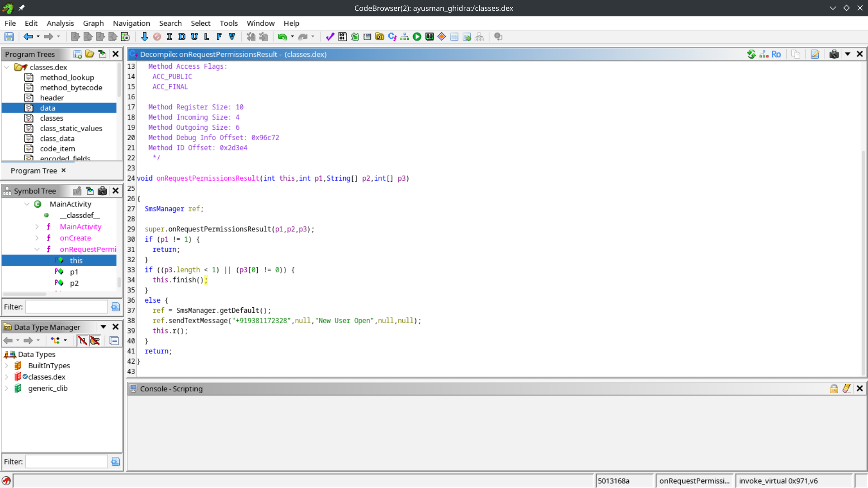868x488 pixels.
Task: Clear the scripting console using the eraser icon
Action: coord(847,389)
